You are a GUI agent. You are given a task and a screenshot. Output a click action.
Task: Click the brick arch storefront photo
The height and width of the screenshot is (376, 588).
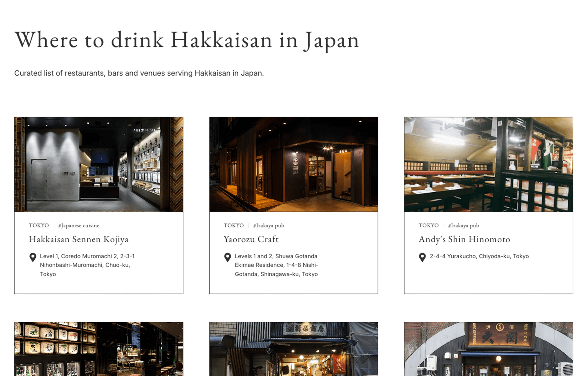pyautogui.click(x=488, y=349)
